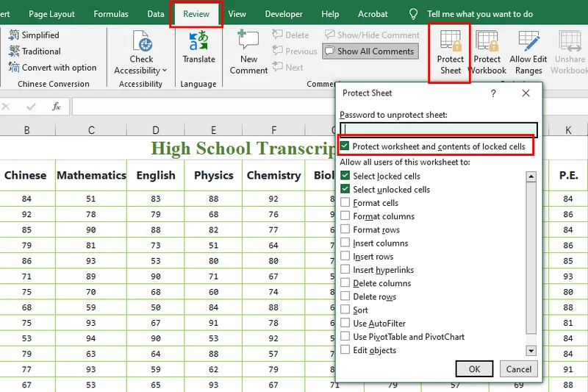The height and width of the screenshot is (392, 588).
Task: Enable the Format columns permission
Action: coord(345,216)
